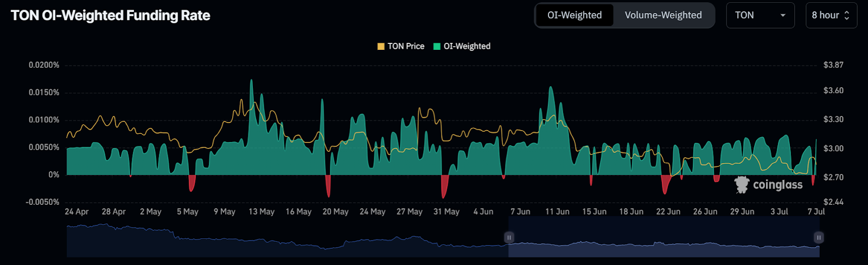868x265 pixels.
Task: Click the green OI-Weighted legend swatch
Action: pyautogui.click(x=437, y=46)
